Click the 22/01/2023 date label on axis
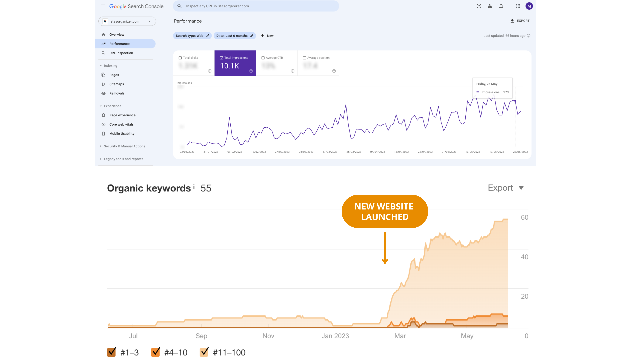 coord(187,152)
